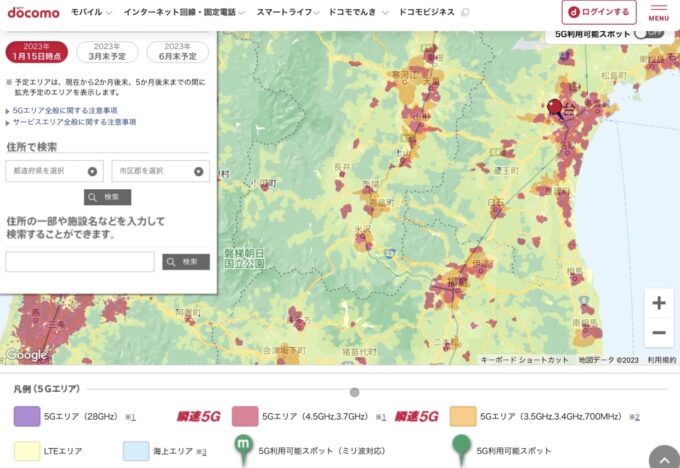
Task: Click the scroll-to-top arrow icon
Action: point(664,459)
